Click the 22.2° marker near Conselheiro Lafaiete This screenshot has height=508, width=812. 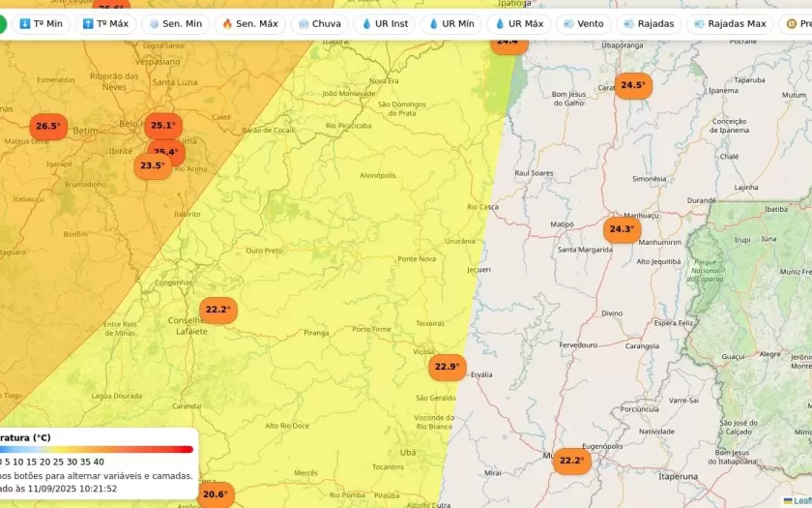(x=217, y=310)
